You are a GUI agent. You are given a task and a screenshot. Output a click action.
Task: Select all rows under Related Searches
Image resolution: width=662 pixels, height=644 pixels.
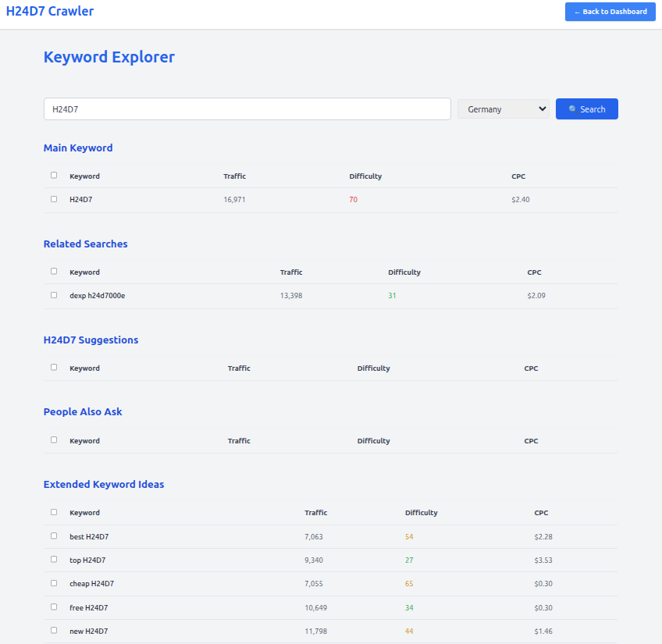tap(53, 271)
